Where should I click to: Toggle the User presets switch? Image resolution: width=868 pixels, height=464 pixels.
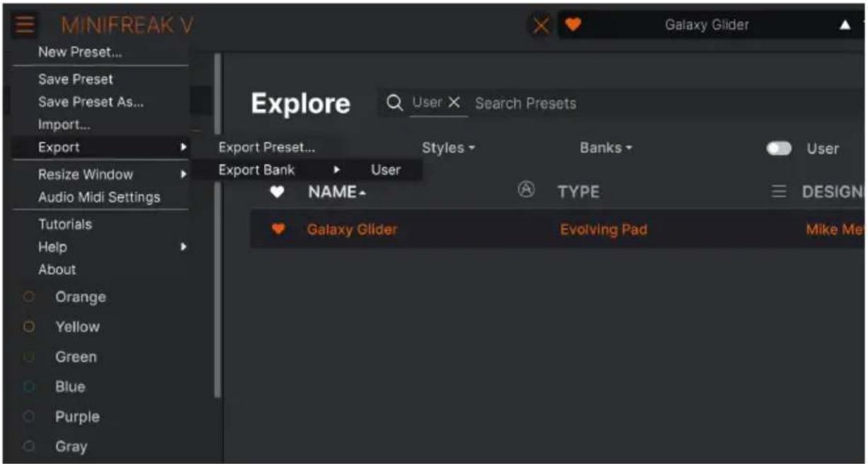(779, 149)
